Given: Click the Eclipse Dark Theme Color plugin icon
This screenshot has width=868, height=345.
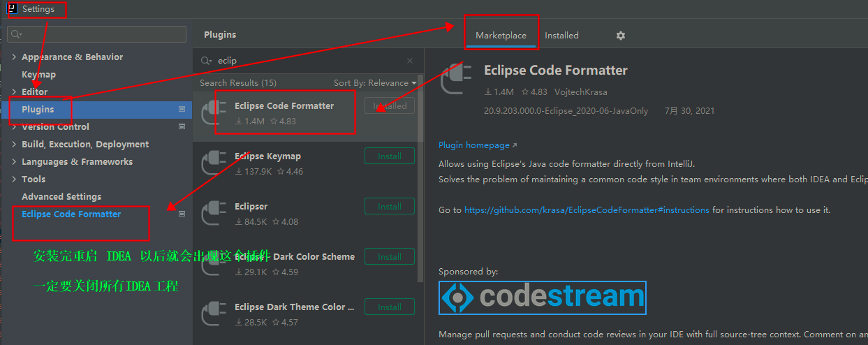Looking at the screenshot, I should (x=213, y=313).
